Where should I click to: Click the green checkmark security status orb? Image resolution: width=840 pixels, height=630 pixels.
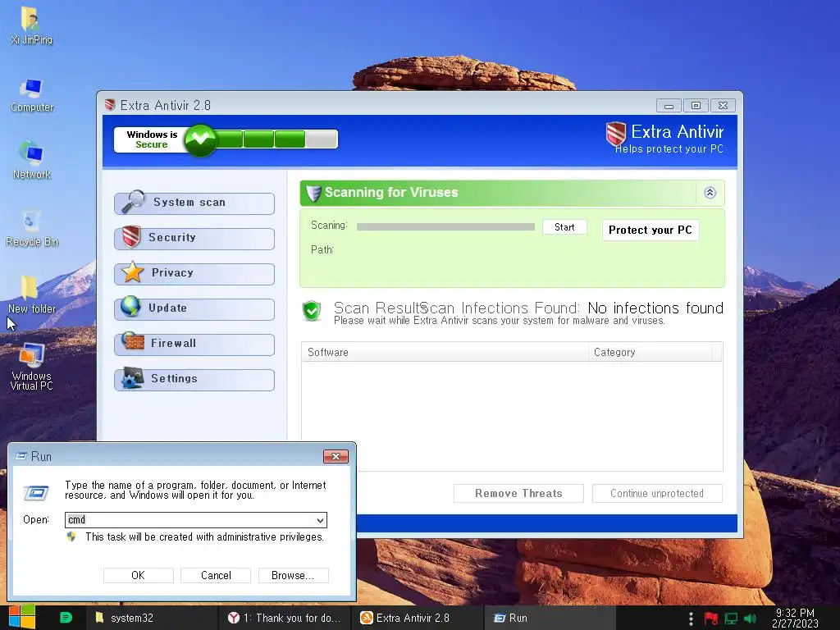tap(200, 139)
